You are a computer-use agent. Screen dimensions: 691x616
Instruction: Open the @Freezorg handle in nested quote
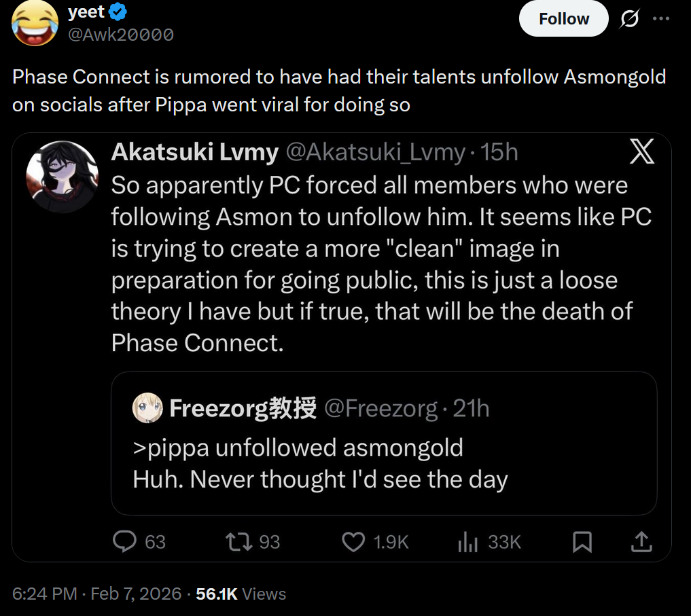tap(381, 408)
